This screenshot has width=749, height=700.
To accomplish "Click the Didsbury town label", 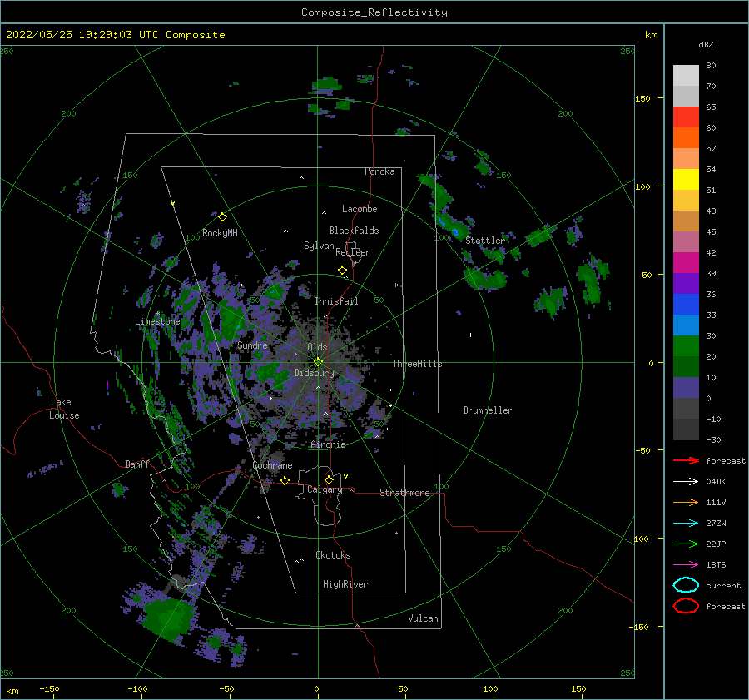I will (315, 373).
